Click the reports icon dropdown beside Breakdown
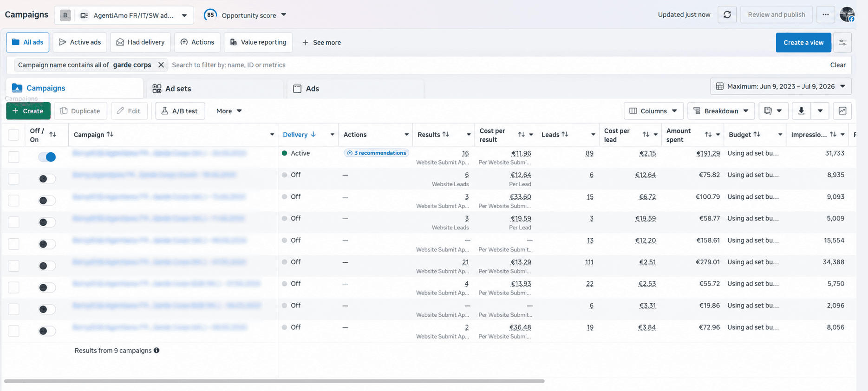 (773, 111)
